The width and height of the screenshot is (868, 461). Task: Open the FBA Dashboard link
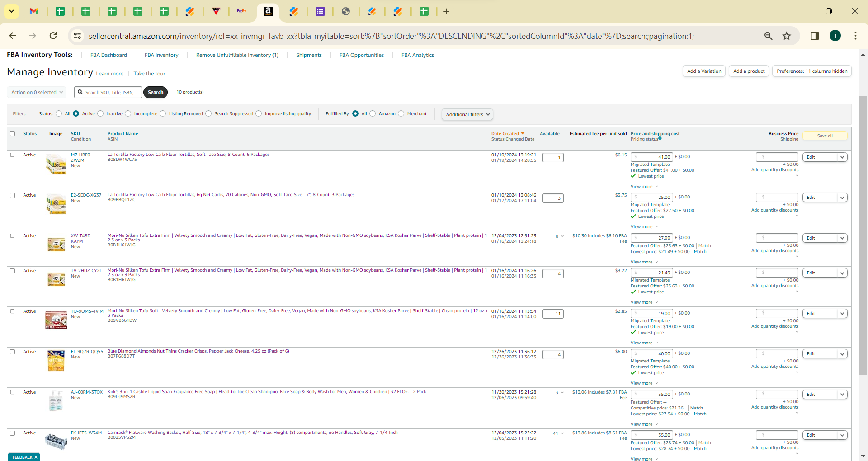(108, 55)
